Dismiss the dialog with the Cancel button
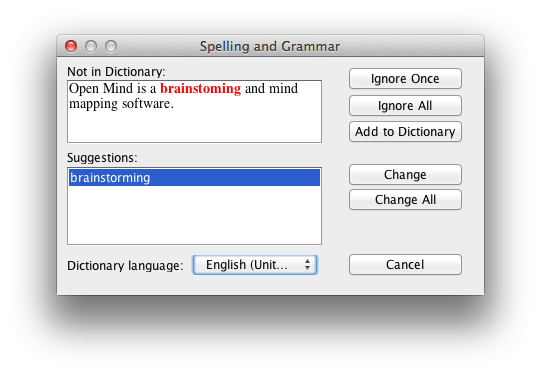Viewport: 541px width, 374px height. point(405,265)
